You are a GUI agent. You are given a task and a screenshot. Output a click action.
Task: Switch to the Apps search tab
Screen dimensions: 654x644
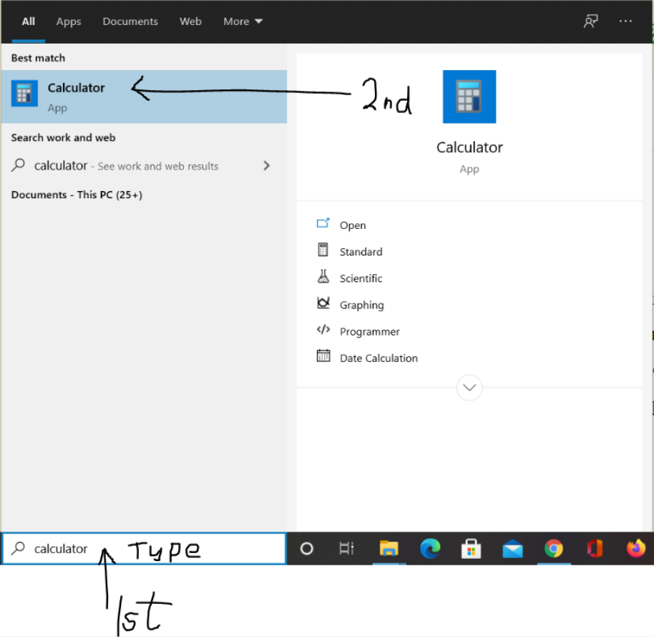[x=69, y=21]
